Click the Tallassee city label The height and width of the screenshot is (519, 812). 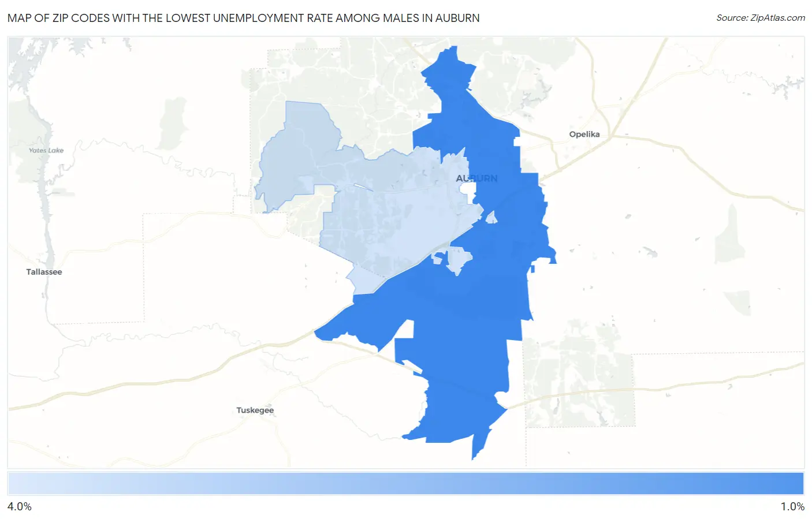pyautogui.click(x=44, y=272)
